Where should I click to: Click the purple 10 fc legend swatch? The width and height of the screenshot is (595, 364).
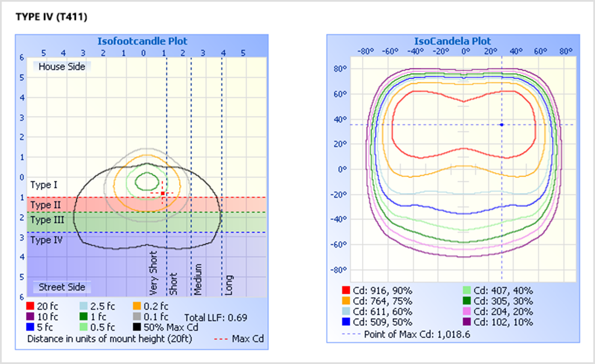[30, 317]
